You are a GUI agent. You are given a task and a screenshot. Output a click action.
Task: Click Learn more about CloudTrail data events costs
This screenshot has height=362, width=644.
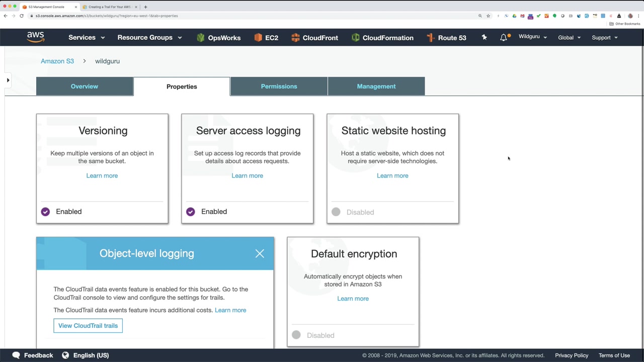230,310
